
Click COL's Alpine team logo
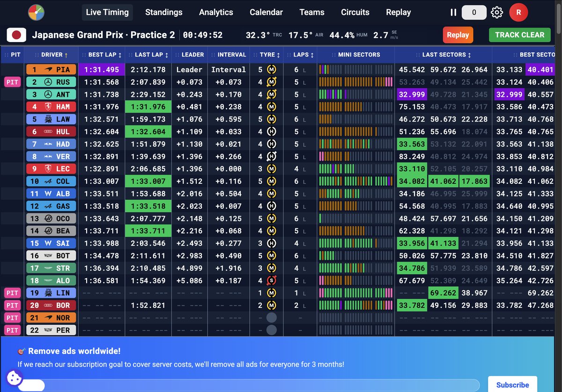(x=47, y=181)
